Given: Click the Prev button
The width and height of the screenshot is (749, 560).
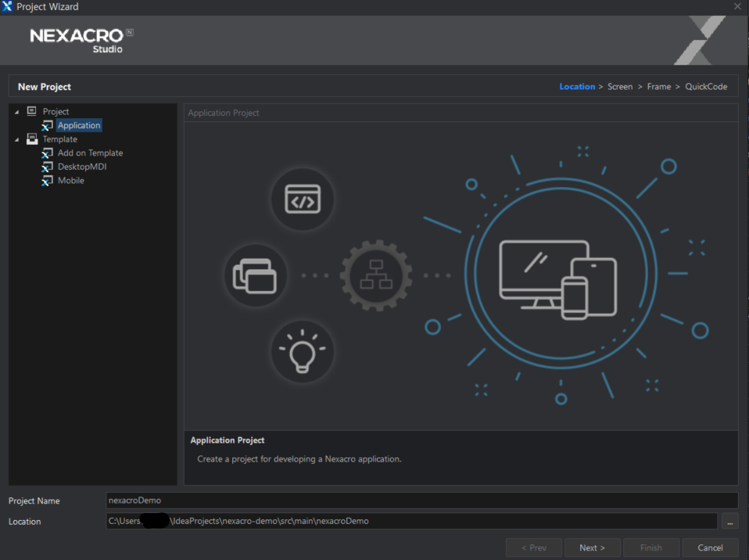Looking at the screenshot, I should [x=533, y=547].
